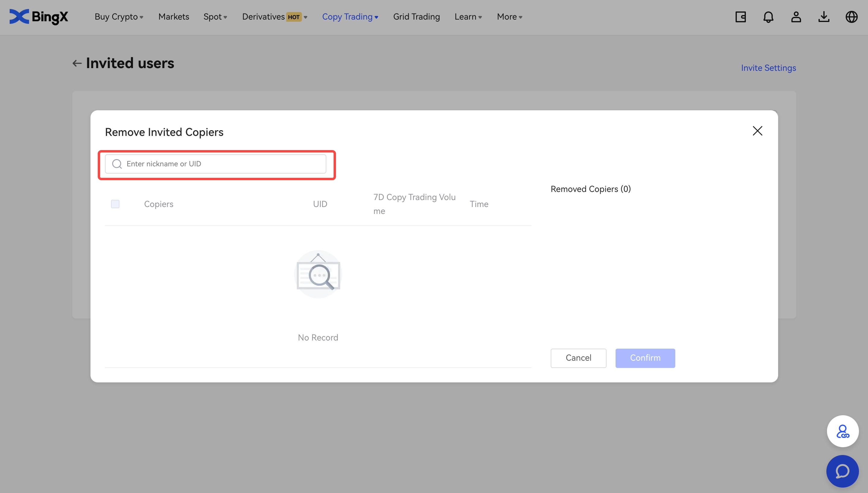868x493 pixels.
Task: Go back using Invited users arrow
Action: 77,63
